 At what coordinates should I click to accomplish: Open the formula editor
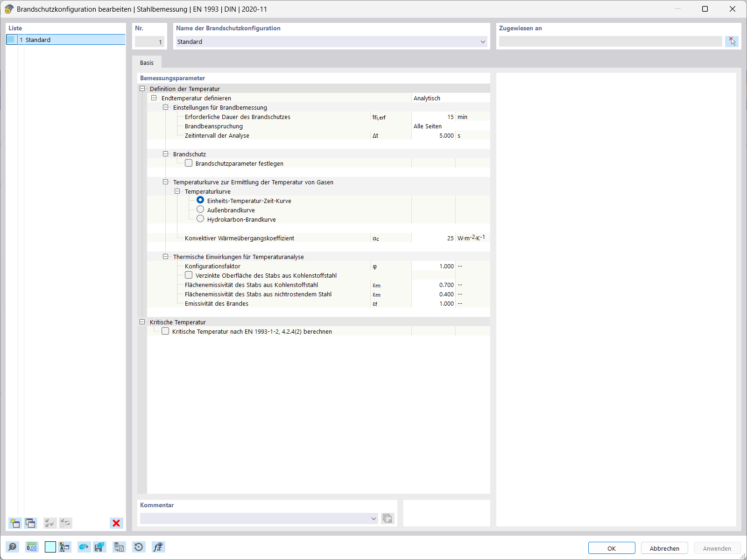pyautogui.click(x=158, y=547)
